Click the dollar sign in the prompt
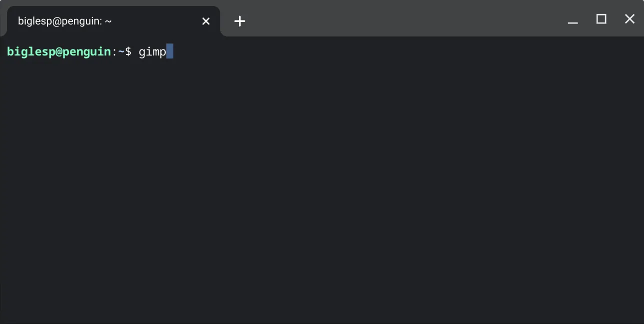The image size is (644, 324). (128, 51)
